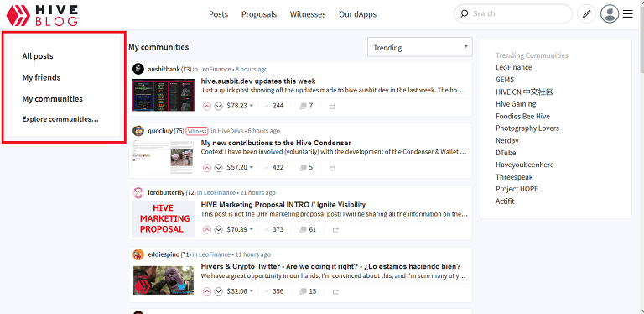Downvote the HIVE Marketing Proposal post
Image resolution: width=644 pixels, height=314 pixels.
pyautogui.click(x=219, y=229)
